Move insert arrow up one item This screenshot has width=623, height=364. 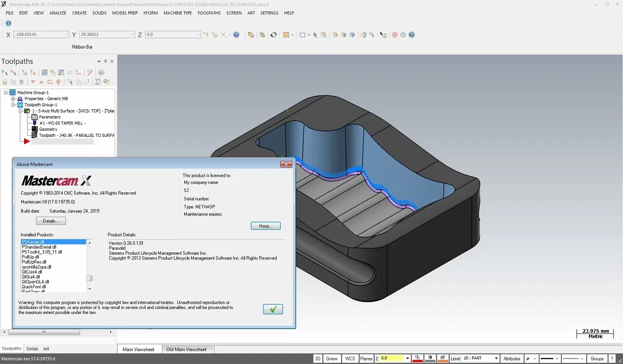tap(41, 82)
